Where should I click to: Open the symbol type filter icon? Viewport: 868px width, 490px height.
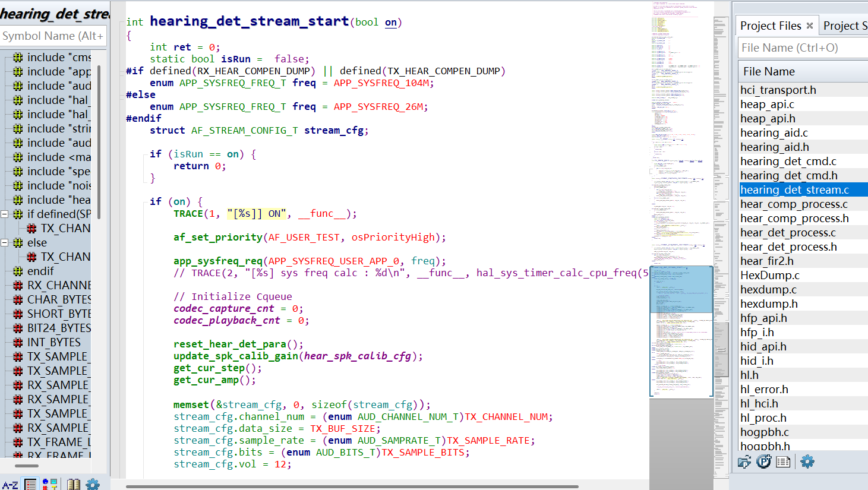[50, 485]
